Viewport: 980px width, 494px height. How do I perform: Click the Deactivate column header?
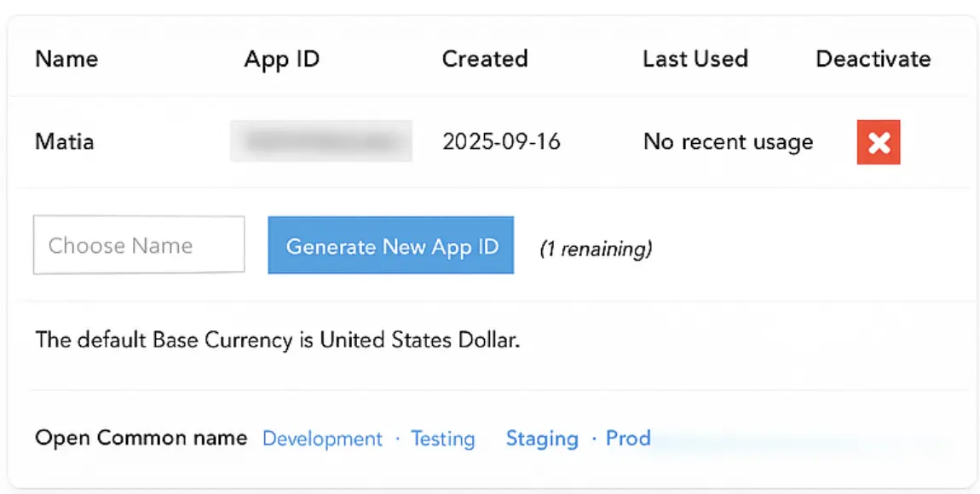pos(873,59)
